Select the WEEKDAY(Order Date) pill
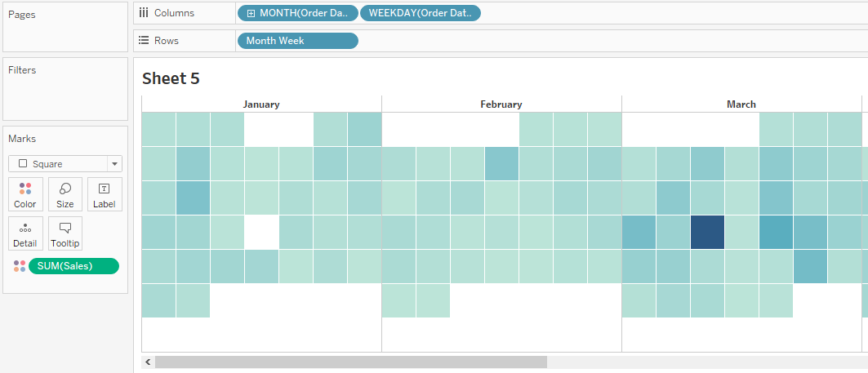 point(420,13)
